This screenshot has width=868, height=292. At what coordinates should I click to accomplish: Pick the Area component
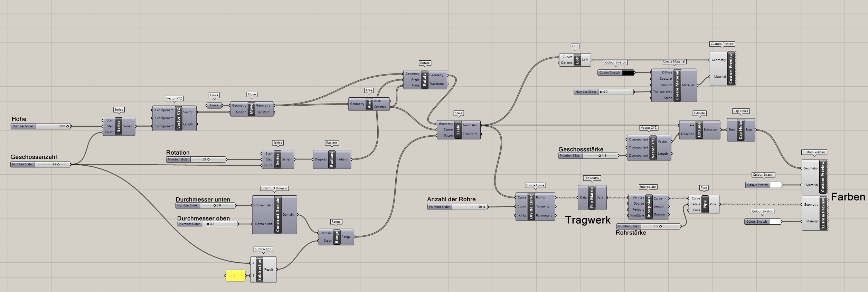[369, 104]
